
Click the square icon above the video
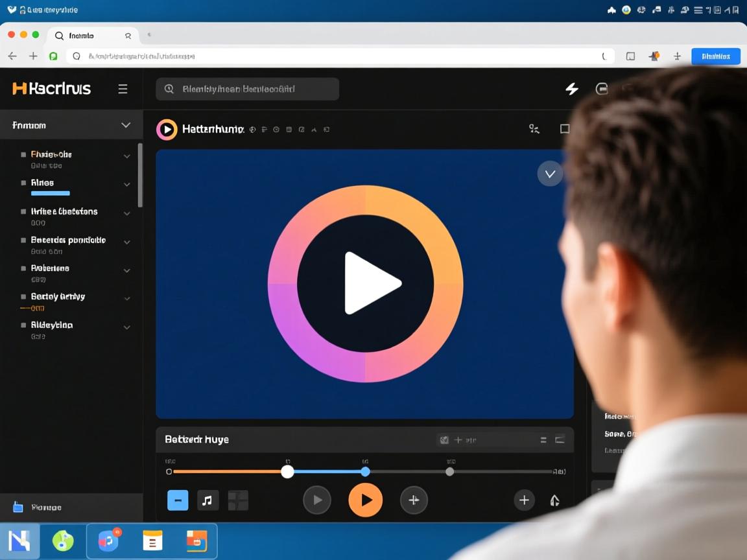click(565, 129)
